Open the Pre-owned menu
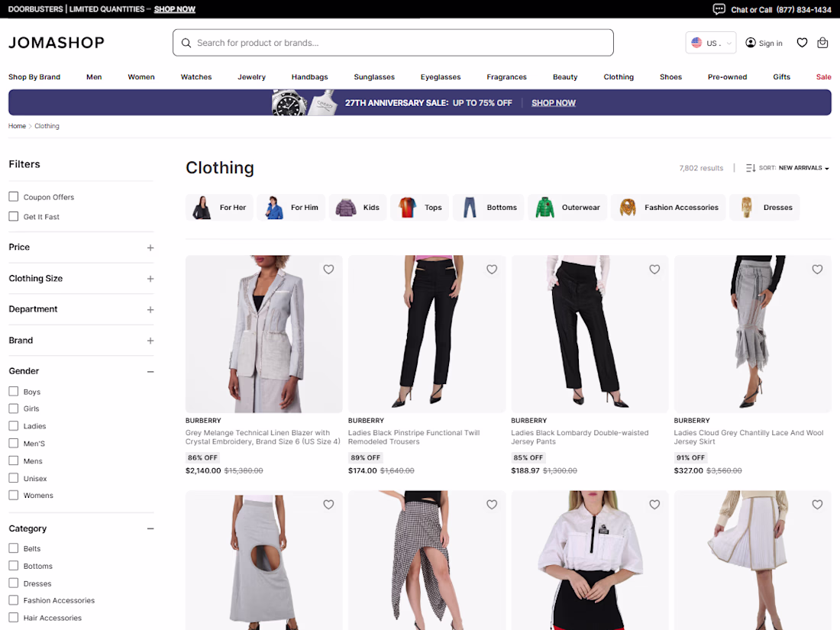 pos(727,77)
